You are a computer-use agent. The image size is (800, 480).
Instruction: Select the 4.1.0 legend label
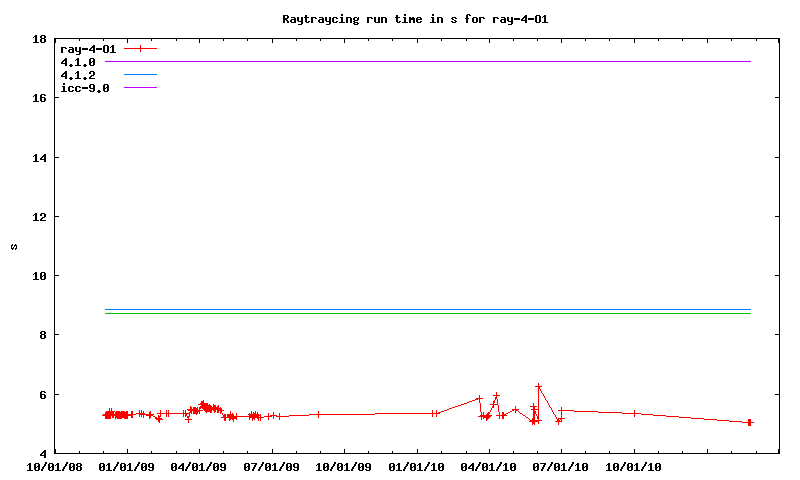coord(78,62)
